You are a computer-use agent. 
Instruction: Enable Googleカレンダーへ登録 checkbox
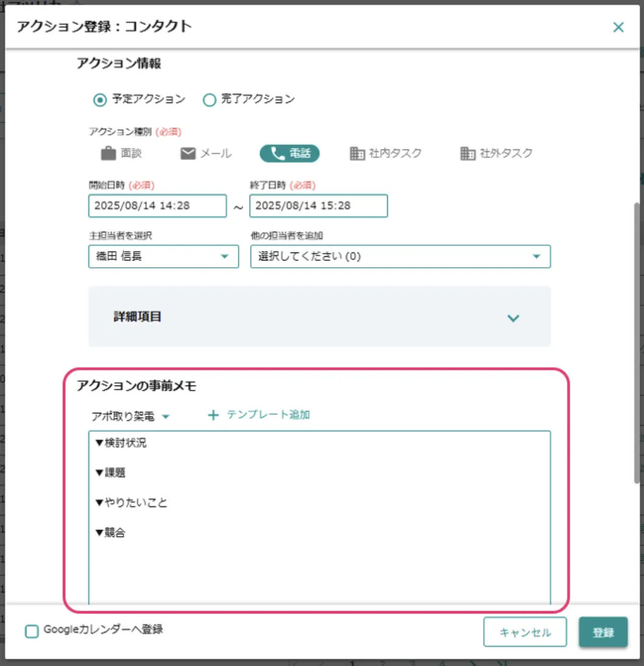32,631
